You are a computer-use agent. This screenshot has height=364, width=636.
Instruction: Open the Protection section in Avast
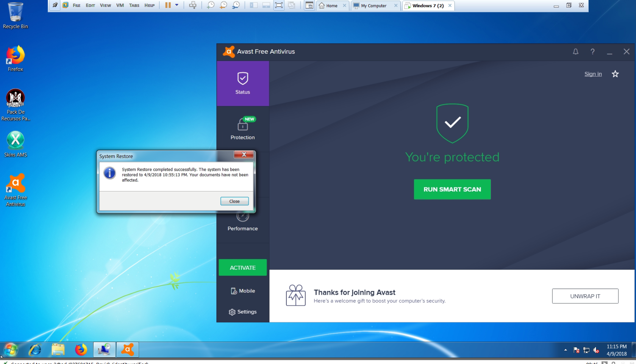coord(243,129)
